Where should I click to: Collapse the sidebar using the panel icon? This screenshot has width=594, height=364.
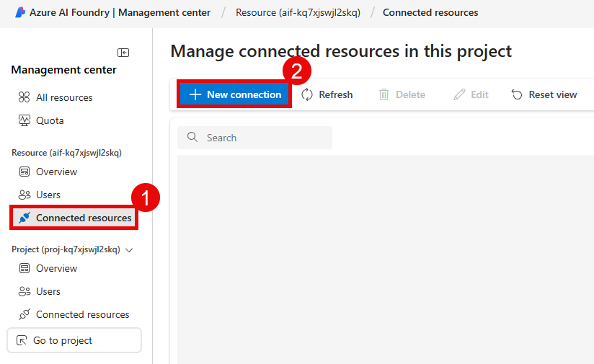123,53
